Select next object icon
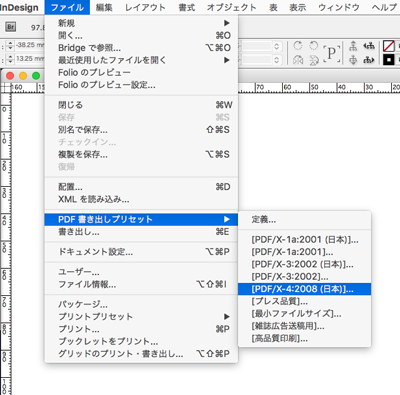Screen dimensions: 400x395 [x=369, y=60]
